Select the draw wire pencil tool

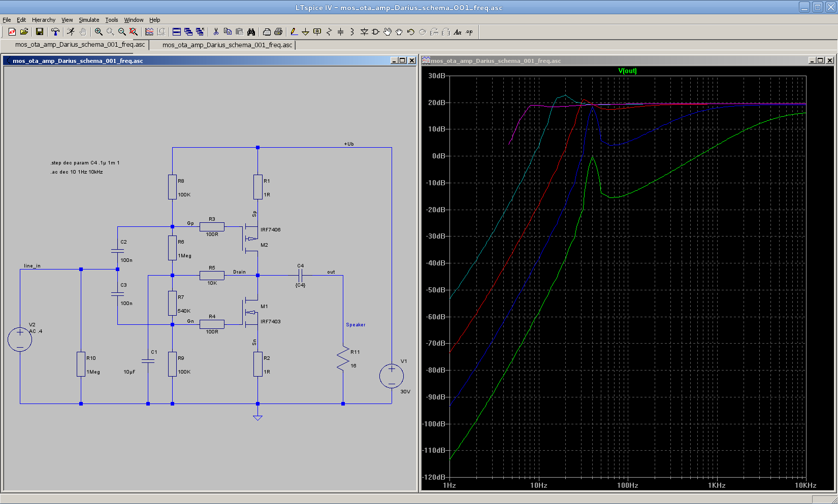[x=294, y=31]
